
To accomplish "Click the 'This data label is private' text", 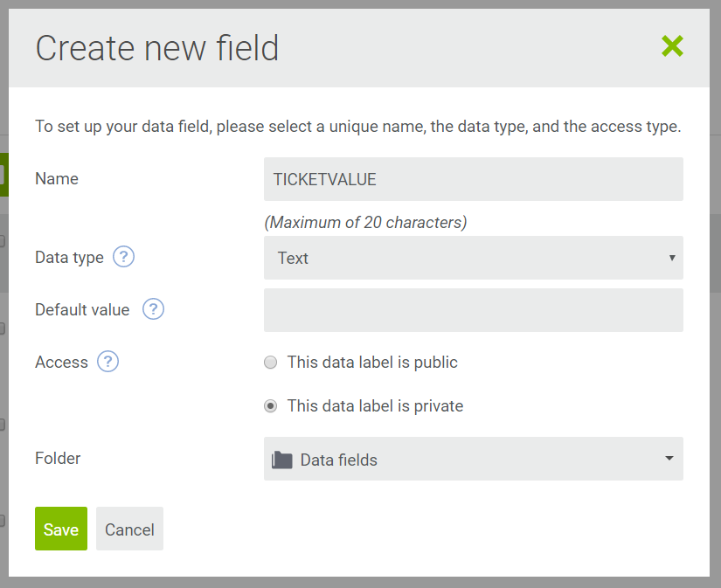I will pyautogui.click(x=375, y=406).
